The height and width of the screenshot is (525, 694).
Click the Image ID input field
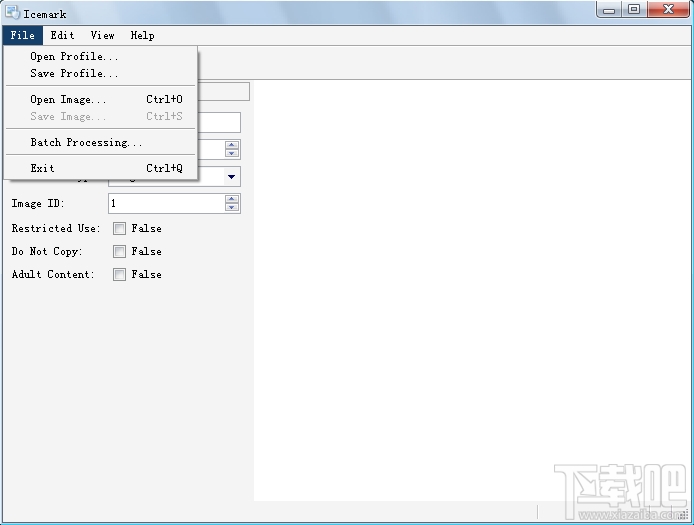coord(167,203)
